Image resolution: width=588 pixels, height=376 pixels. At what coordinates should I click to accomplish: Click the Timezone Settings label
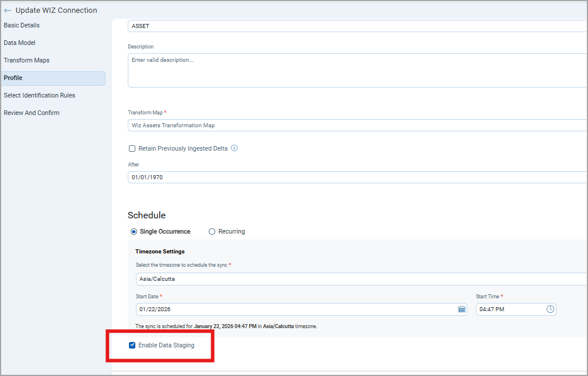tap(160, 252)
